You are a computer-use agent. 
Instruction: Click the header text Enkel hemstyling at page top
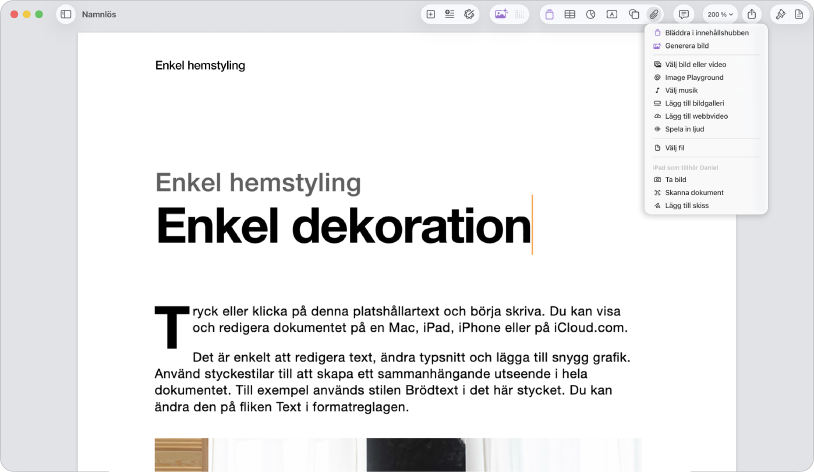[200, 65]
